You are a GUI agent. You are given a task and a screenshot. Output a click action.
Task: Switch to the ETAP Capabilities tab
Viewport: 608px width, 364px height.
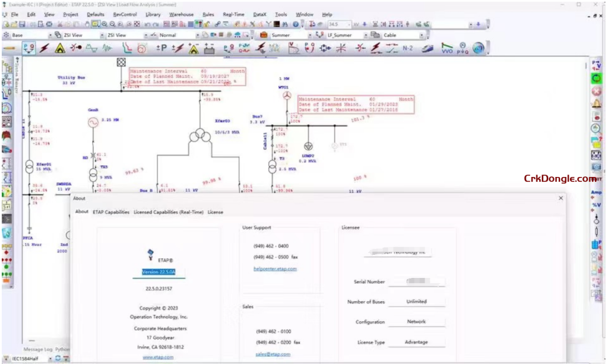(x=110, y=212)
